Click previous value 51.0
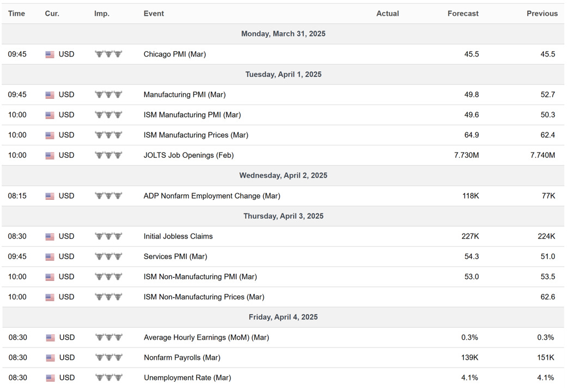This screenshot has height=392, width=568. click(548, 257)
